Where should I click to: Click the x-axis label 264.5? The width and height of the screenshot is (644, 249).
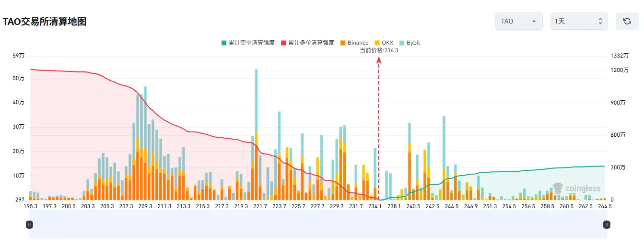click(605, 206)
